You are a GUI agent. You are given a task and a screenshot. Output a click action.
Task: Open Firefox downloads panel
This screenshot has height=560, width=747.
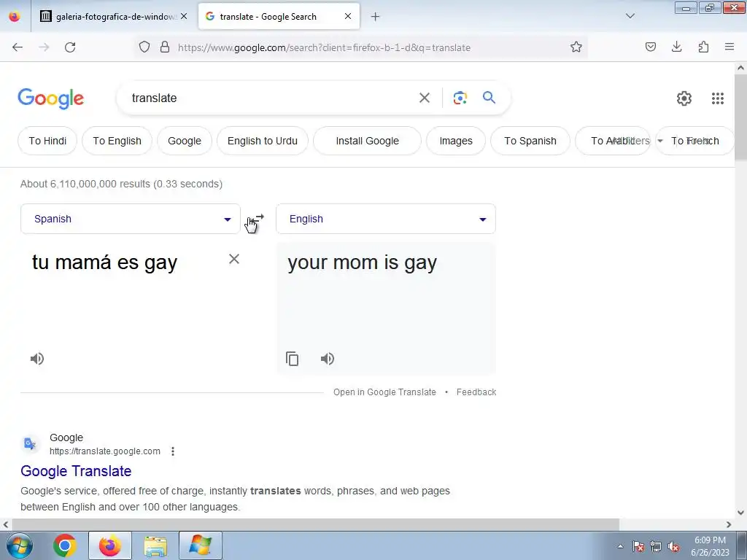tap(676, 47)
